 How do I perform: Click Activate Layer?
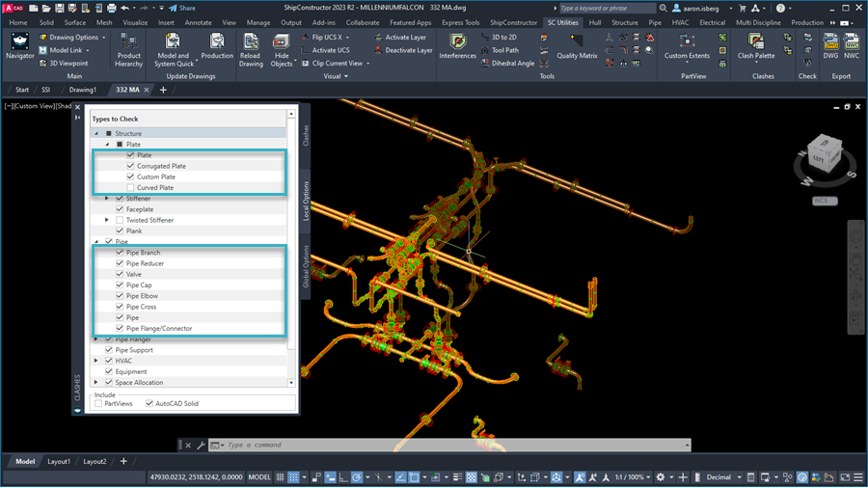click(x=400, y=37)
